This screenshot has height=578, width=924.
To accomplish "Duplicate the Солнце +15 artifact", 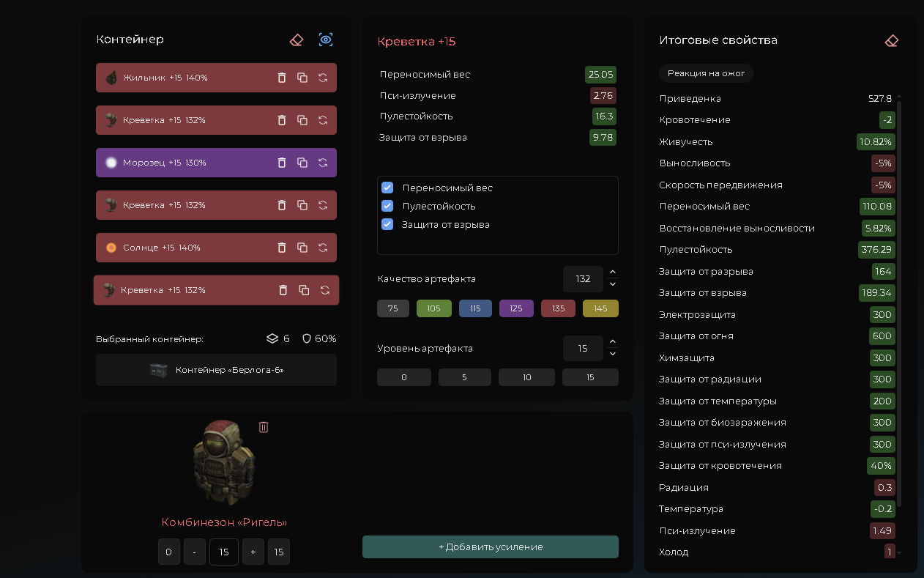I will tap(302, 248).
